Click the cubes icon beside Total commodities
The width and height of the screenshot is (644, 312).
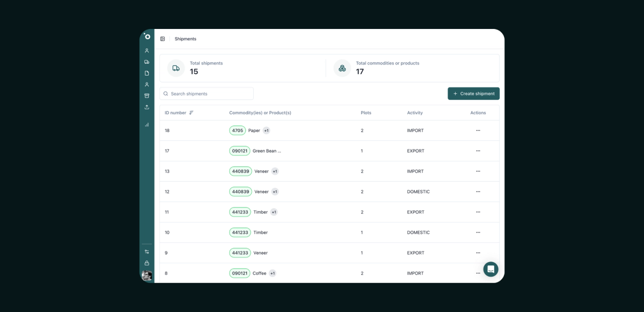point(342,68)
